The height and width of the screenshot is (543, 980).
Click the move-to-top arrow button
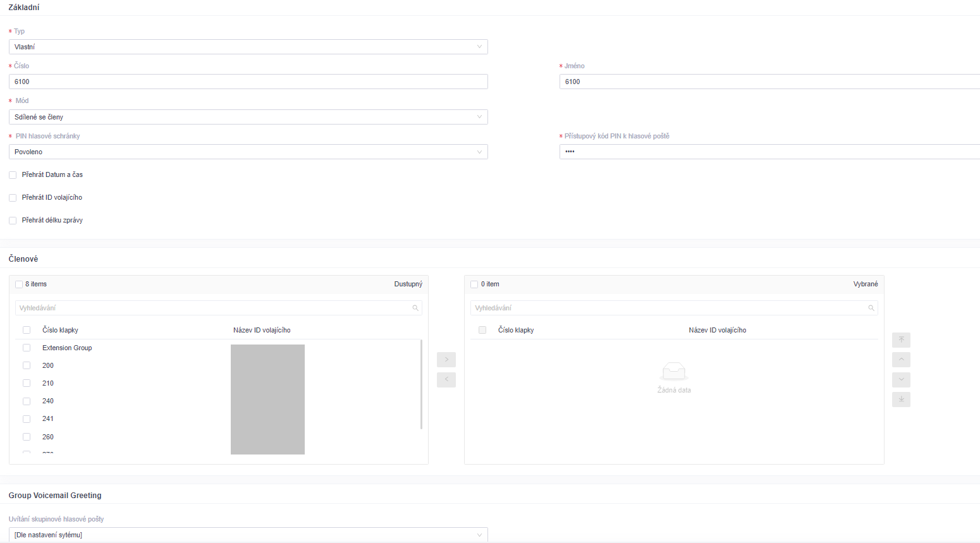pos(901,340)
